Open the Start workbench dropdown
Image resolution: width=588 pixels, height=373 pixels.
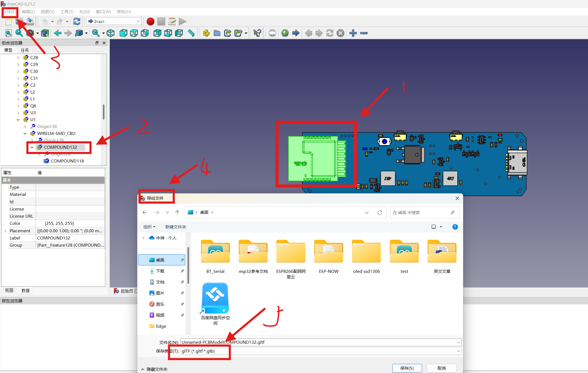pyautogui.click(x=114, y=22)
